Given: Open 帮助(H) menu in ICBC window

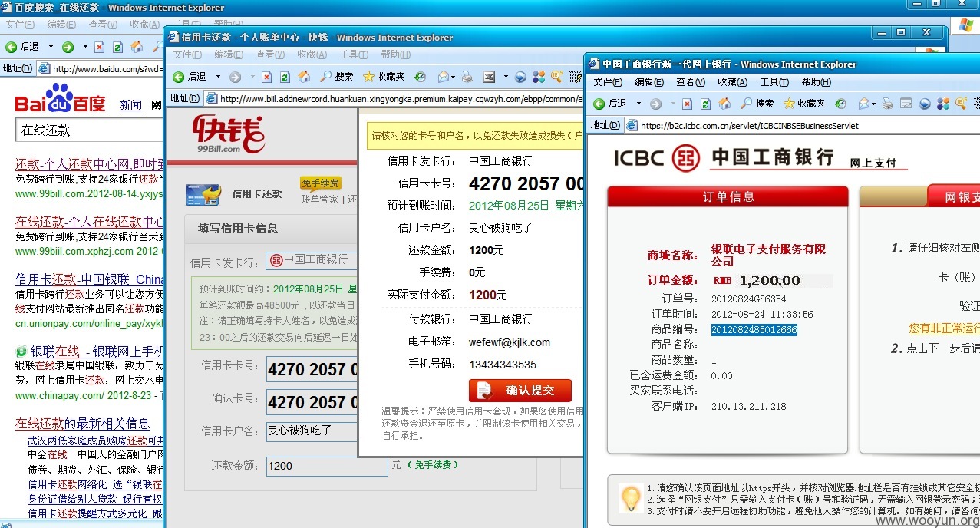Looking at the screenshot, I should (x=816, y=82).
